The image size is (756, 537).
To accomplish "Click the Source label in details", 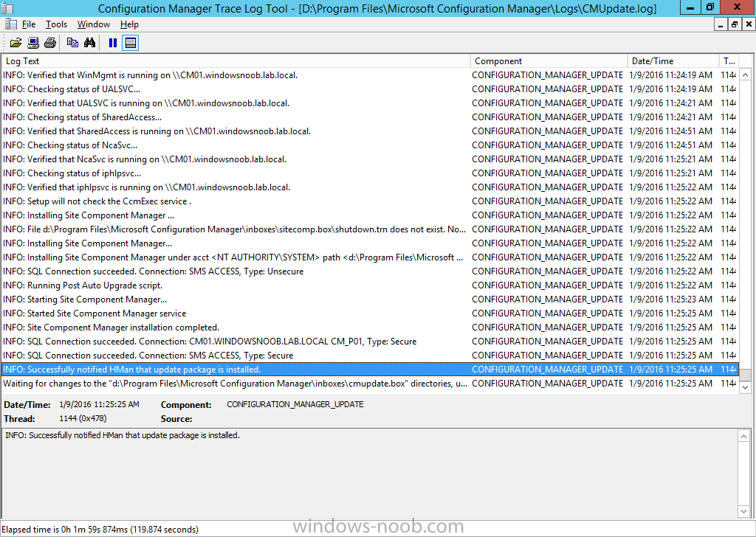I will pyautogui.click(x=176, y=419).
